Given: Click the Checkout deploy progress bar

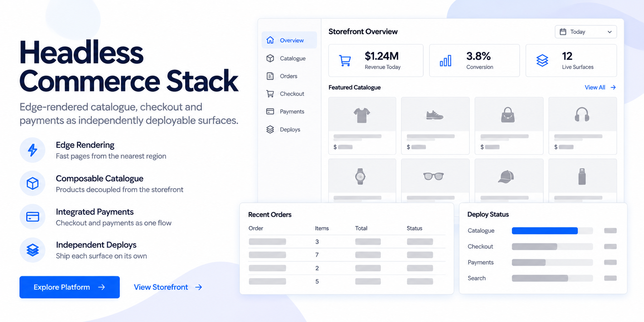Looking at the screenshot, I should (x=552, y=246).
